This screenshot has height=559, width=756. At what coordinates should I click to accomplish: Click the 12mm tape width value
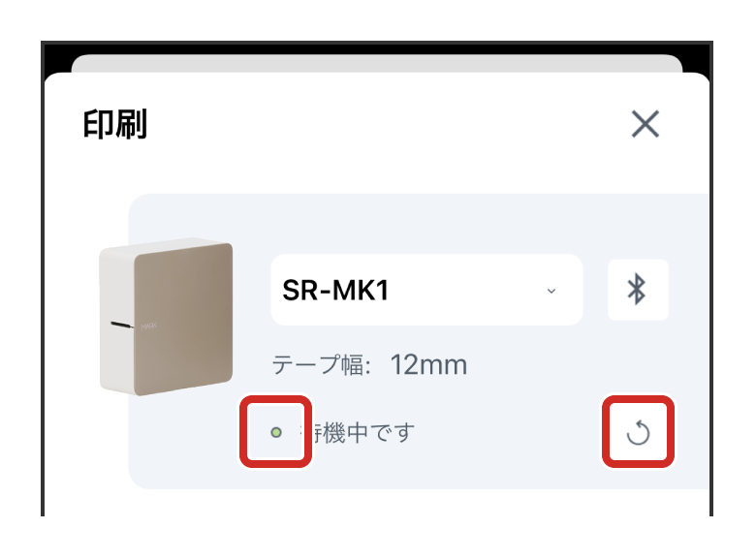428,365
